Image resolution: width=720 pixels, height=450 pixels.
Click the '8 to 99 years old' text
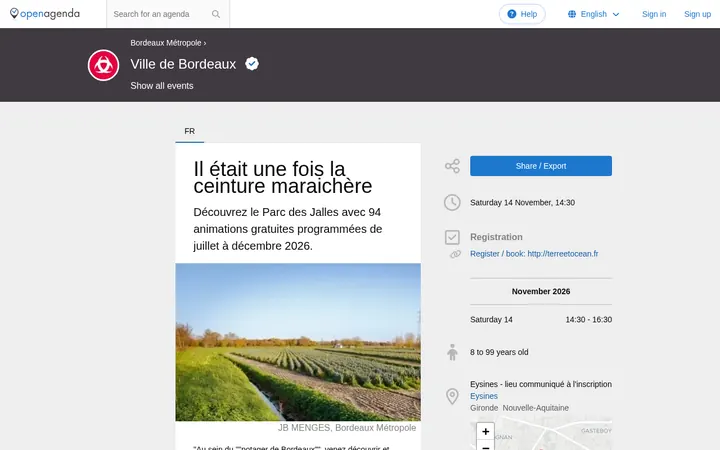tap(499, 352)
